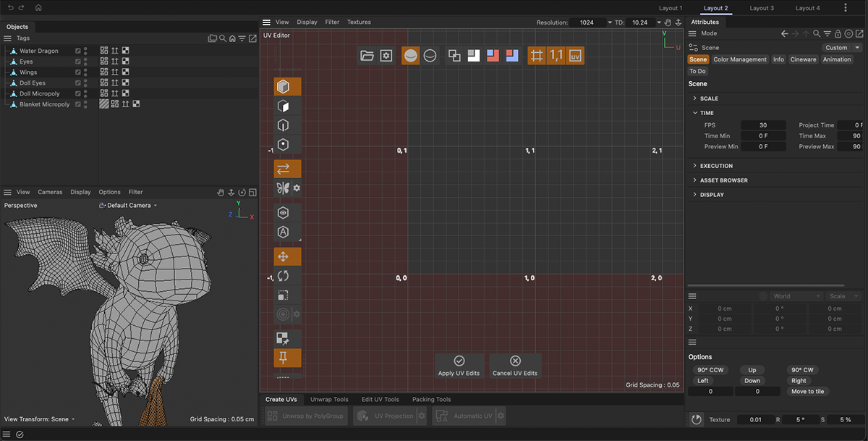Toggle visibility dots for Eyes object

(85, 62)
